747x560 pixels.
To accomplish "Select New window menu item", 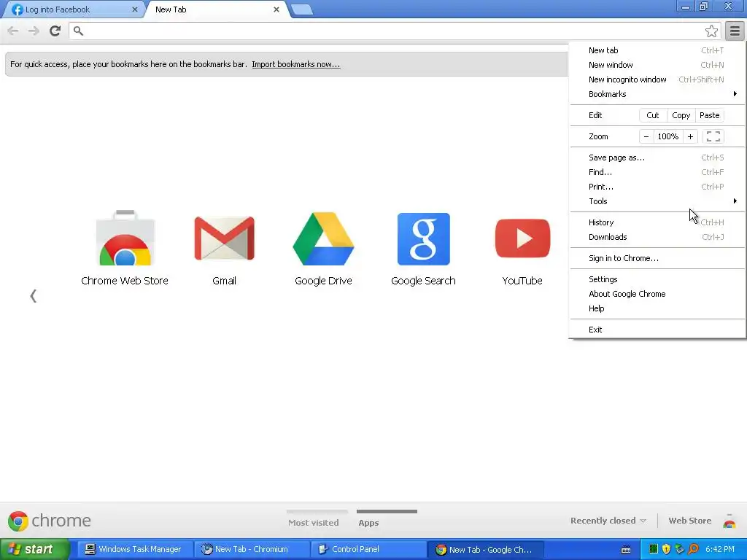I will (x=658, y=65).
